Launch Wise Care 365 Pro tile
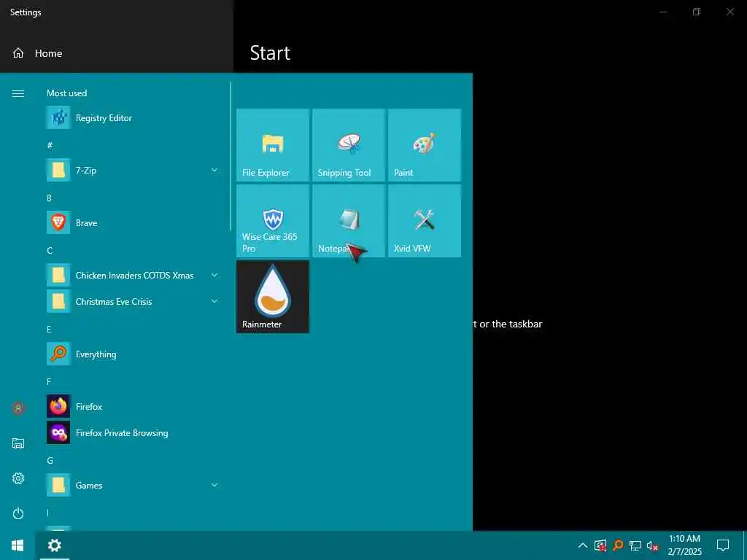 pos(273,221)
